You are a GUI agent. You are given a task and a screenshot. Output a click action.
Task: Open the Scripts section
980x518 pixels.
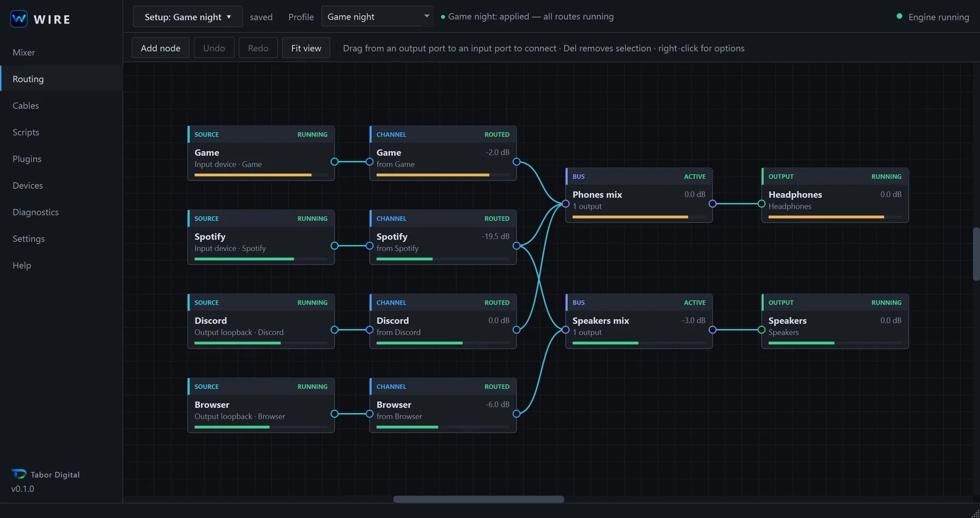click(61, 132)
